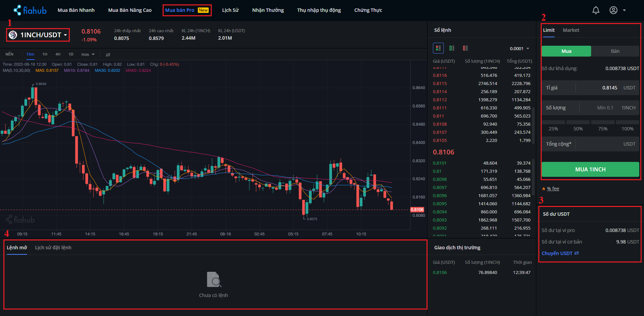Switch to Lịch sử đặt lệnh tab

pyautogui.click(x=53, y=248)
